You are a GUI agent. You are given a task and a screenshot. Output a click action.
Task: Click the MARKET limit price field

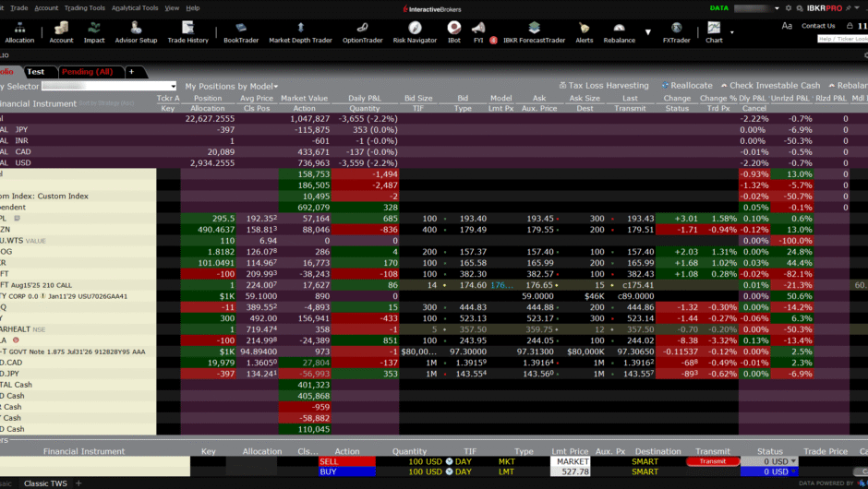click(570, 460)
